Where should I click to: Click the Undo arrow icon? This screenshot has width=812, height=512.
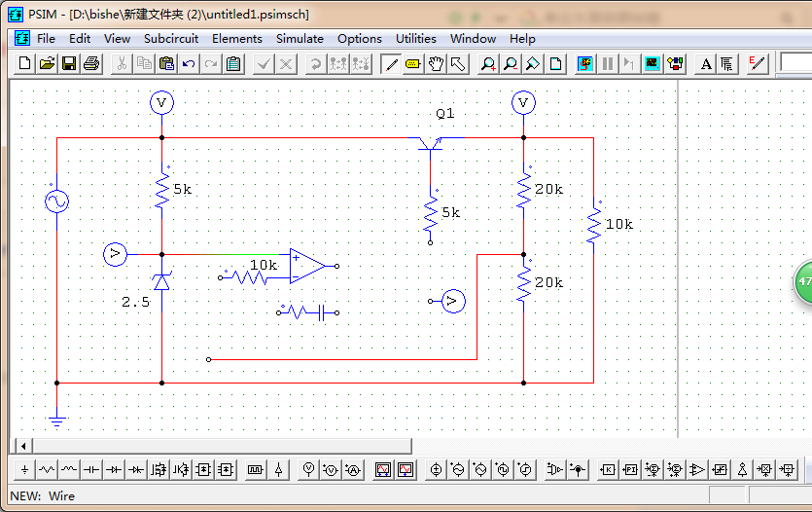pyautogui.click(x=189, y=63)
